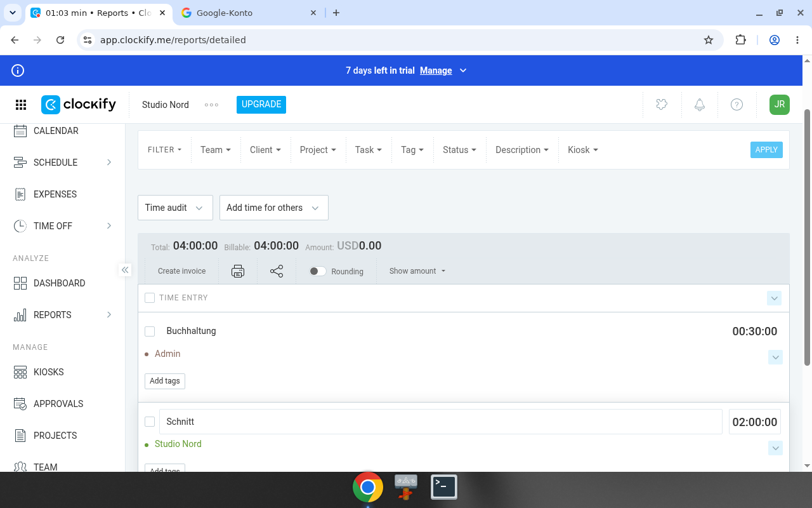The height and width of the screenshot is (508, 812).
Task: Open the Team filter dropdown
Action: pos(216,150)
